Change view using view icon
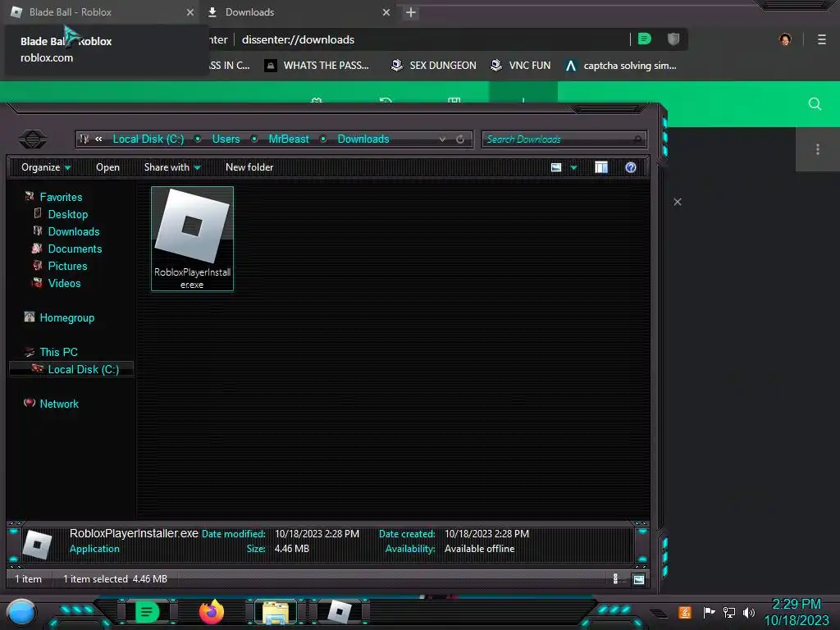The height and width of the screenshot is (630, 840). click(x=556, y=167)
